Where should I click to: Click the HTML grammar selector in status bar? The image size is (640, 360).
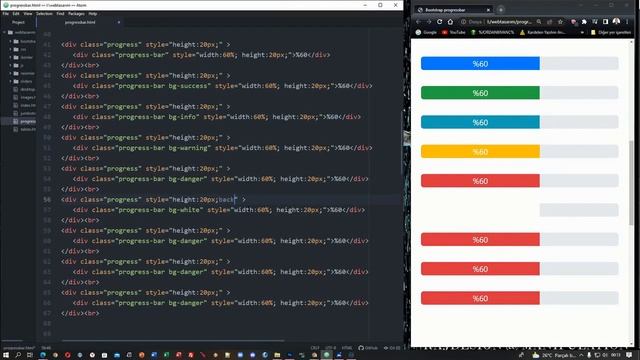click(x=347, y=348)
